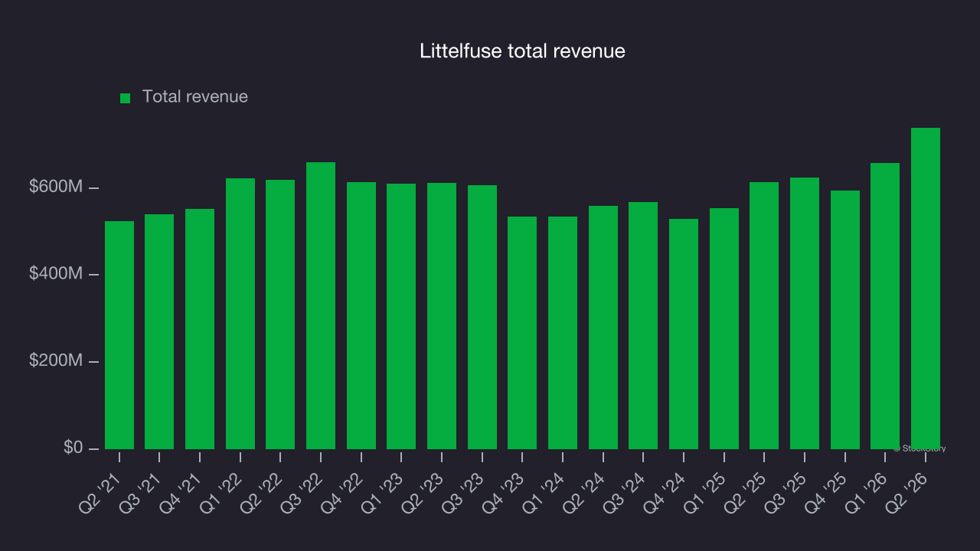The height and width of the screenshot is (551, 980).
Task: Select the Q1 '24 revenue bar
Action: point(563,333)
